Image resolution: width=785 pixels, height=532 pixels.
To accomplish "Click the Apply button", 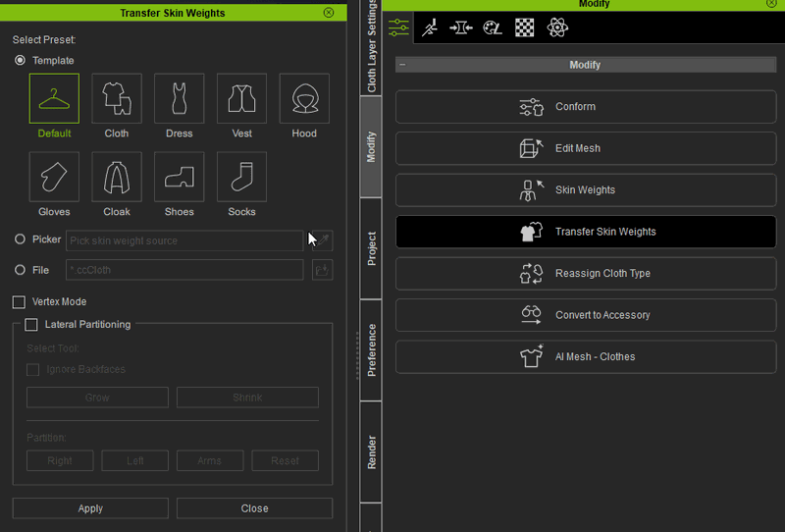I will tap(90, 508).
